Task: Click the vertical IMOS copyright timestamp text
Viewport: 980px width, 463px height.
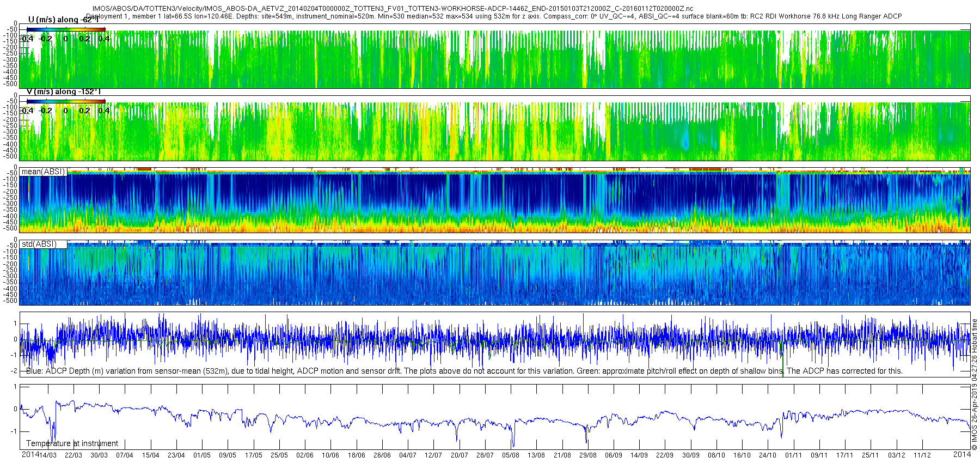Action: click(975, 384)
